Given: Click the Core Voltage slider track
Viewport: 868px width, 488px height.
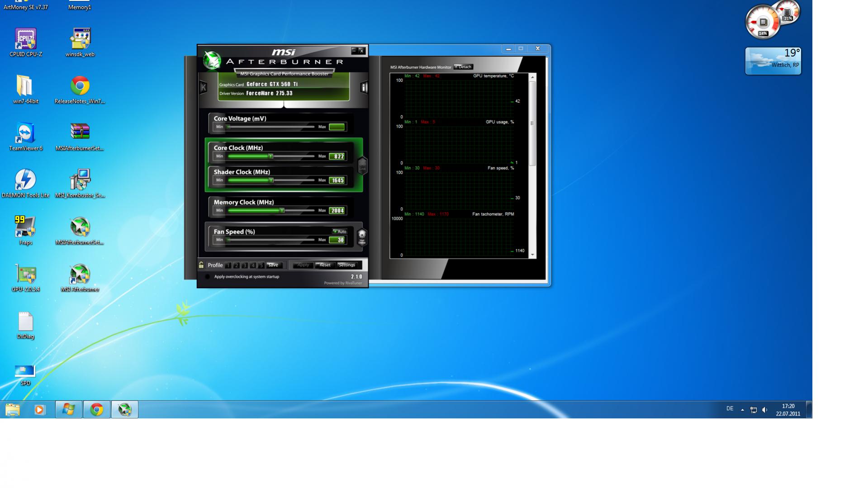Looking at the screenshot, I should point(271,127).
